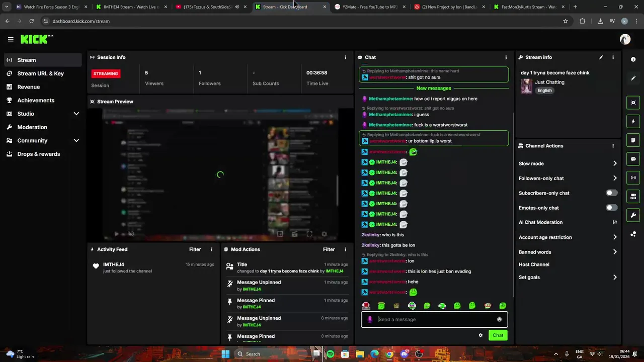Open Stream URL & Key page
This screenshot has width=644, height=362.
(43, 73)
